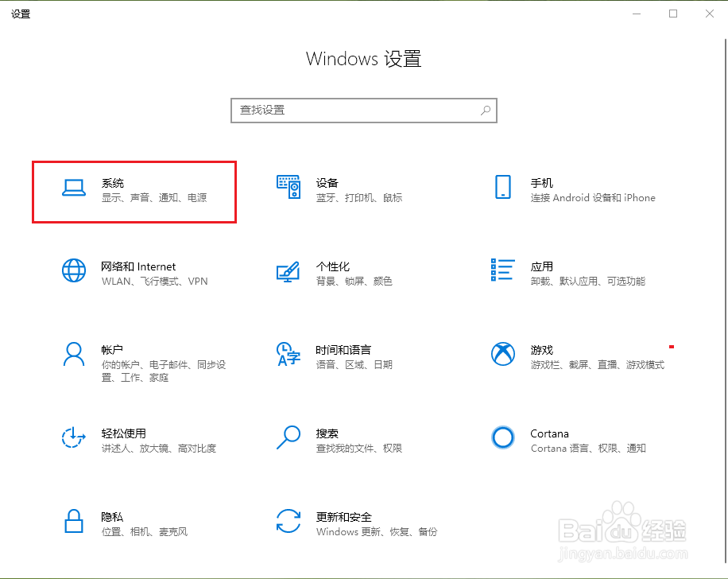Click 背景、锁屏、颜色 description

[354, 281]
